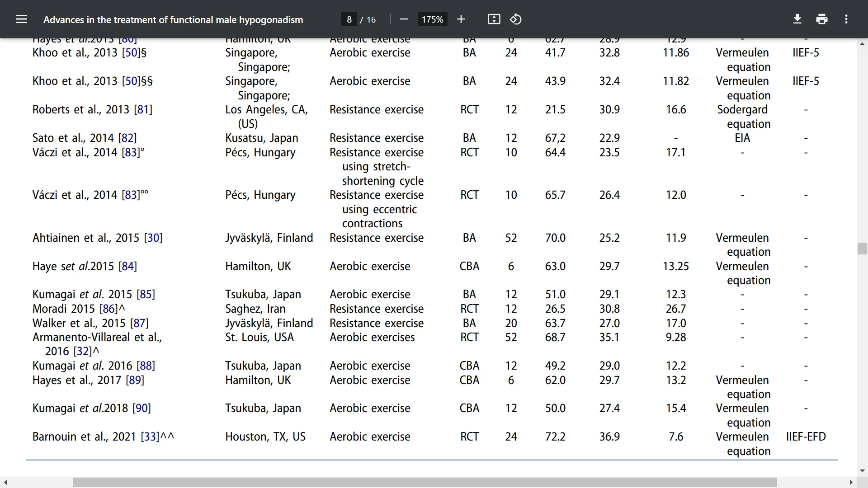Viewport: 868px width, 488px height.
Task: Open reference [83] in Váczi °° row
Action: (131, 195)
